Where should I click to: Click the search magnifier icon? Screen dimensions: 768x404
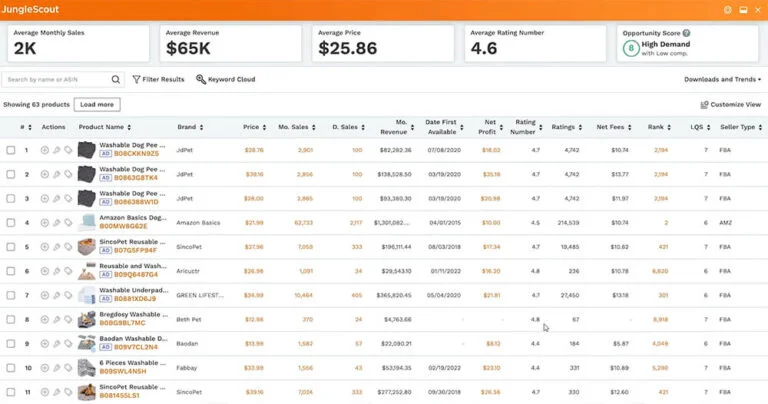(116, 79)
